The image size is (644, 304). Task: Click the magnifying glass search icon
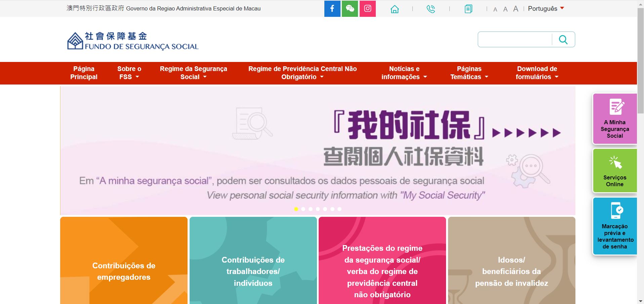(x=563, y=40)
